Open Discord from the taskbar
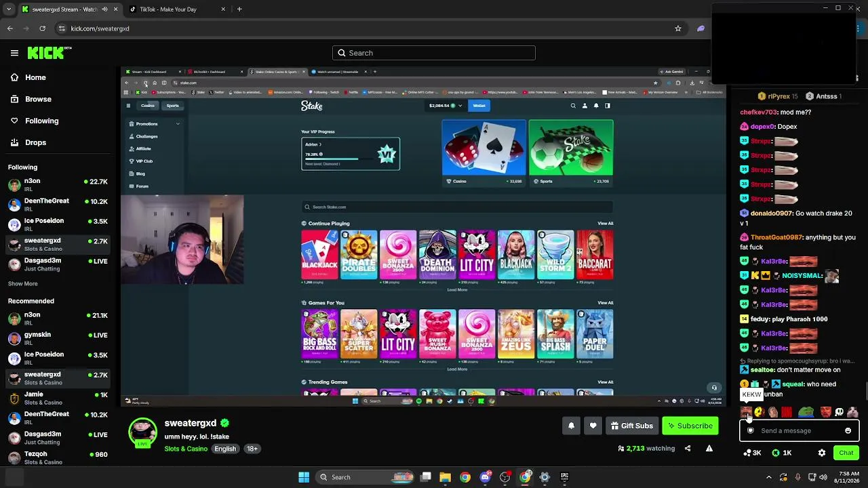The width and height of the screenshot is (868, 488). point(485,477)
